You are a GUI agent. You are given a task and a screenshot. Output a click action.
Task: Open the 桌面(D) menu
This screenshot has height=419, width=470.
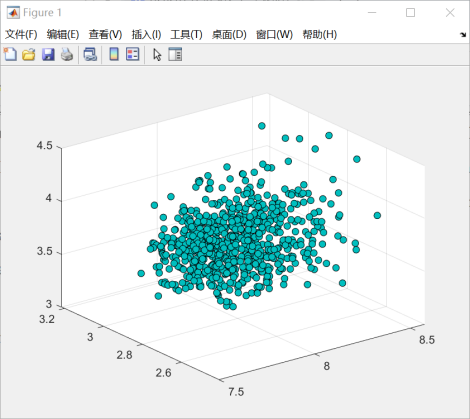tap(229, 34)
